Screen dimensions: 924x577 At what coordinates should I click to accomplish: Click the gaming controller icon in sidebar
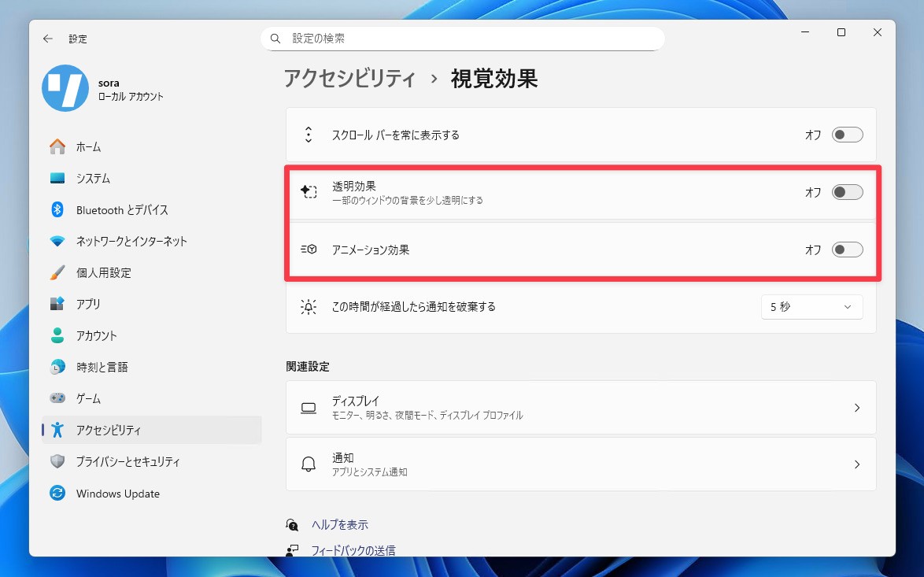click(57, 399)
